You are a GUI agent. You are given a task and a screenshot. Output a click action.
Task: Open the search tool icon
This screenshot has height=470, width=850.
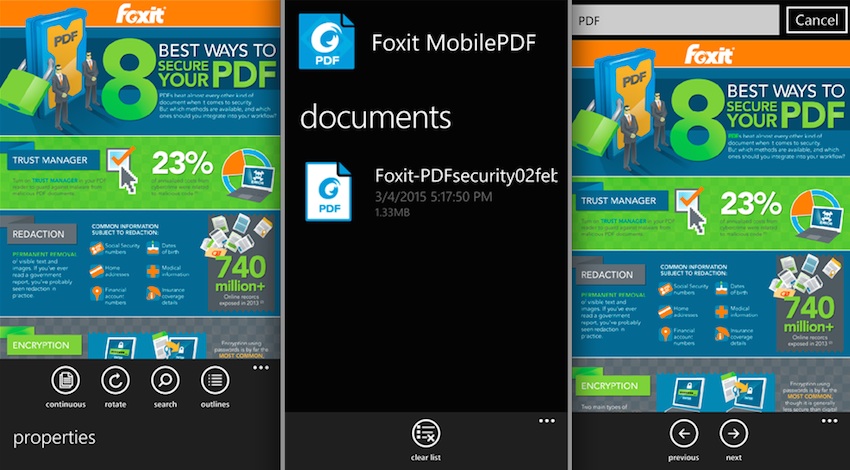[165, 381]
